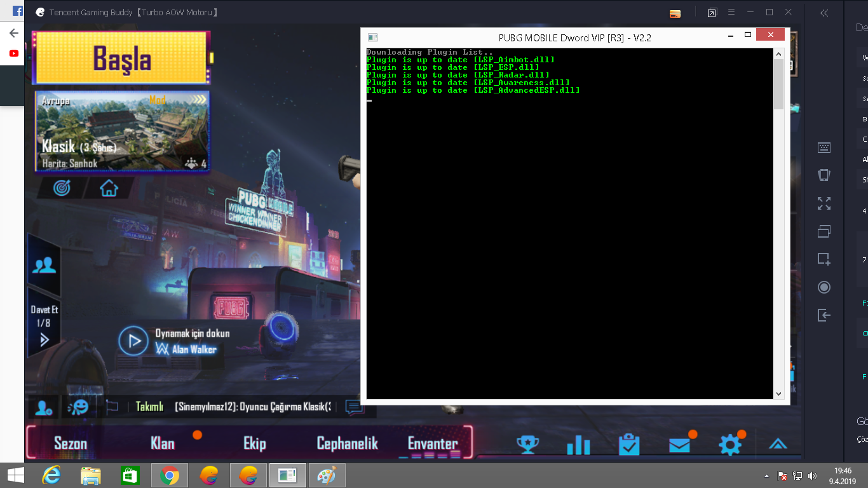Open the friends list panel icon
The width and height of the screenshot is (868, 488).
[44, 266]
